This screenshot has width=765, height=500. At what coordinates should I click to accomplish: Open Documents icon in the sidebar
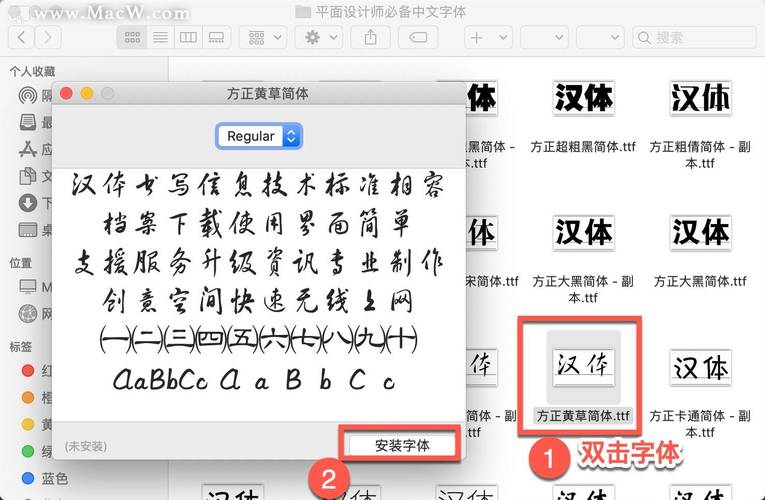tap(28, 176)
